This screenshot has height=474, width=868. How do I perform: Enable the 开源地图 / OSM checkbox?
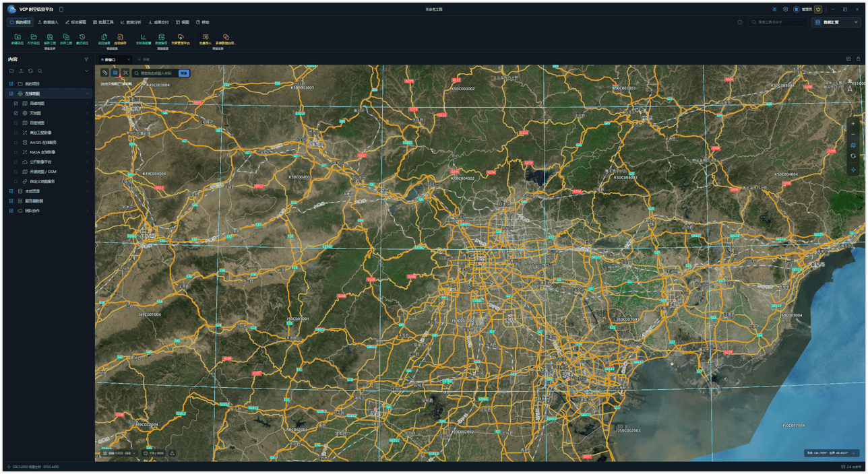(16, 172)
